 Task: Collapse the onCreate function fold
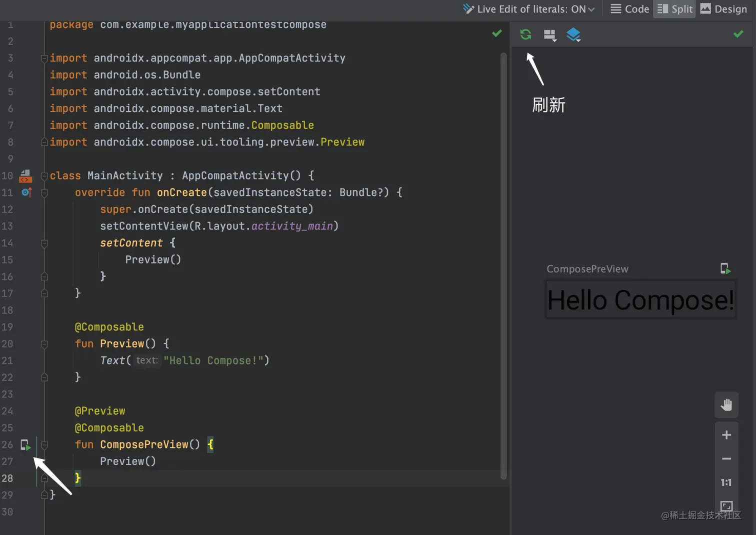pyautogui.click(x=44, y=193)
